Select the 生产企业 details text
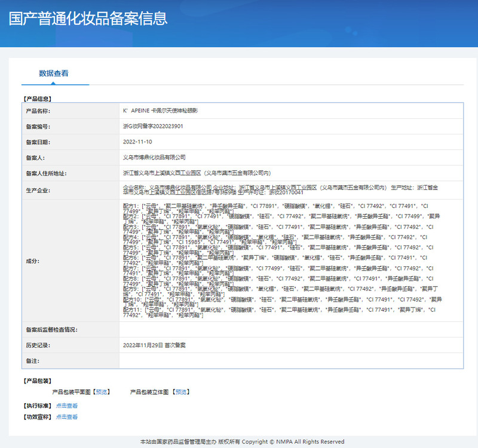478x448 pixels. (x=280, y=190)
